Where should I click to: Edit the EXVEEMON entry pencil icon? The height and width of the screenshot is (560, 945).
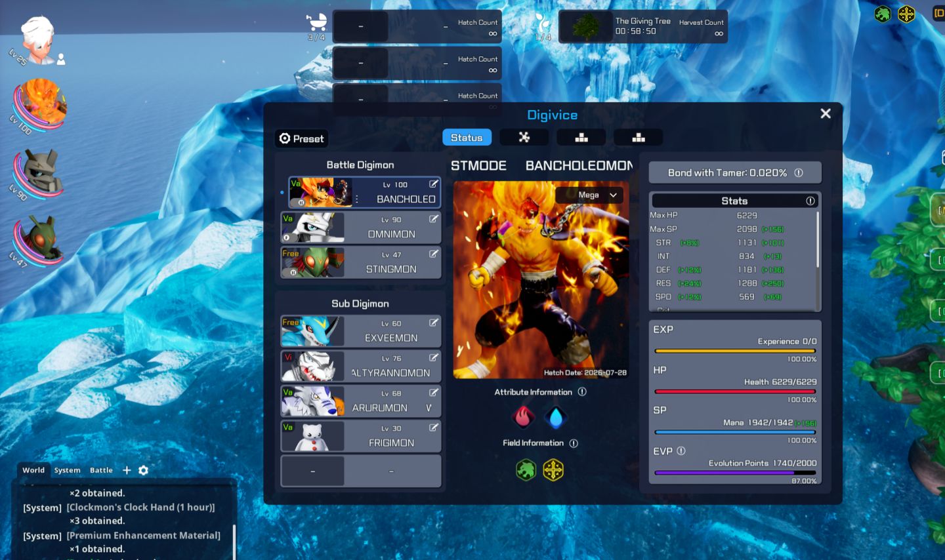tap(434, 323)
